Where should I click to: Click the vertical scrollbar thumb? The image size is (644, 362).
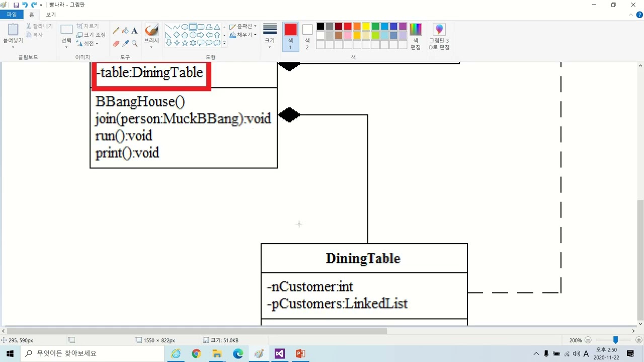click(x=640, y=260)
